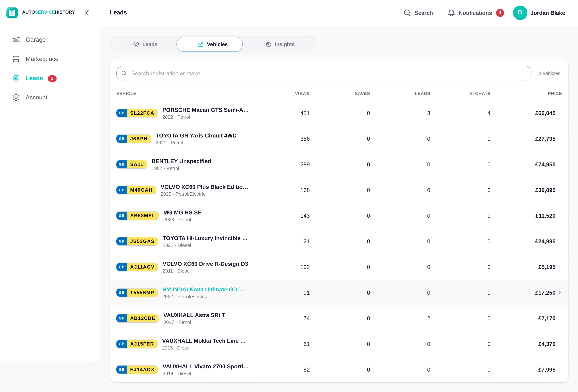Image resolution: width=578 pixels, height=392 pixels.
Task: Click the AutoServiceHistory logo icon
Action: tap(12, 13)
